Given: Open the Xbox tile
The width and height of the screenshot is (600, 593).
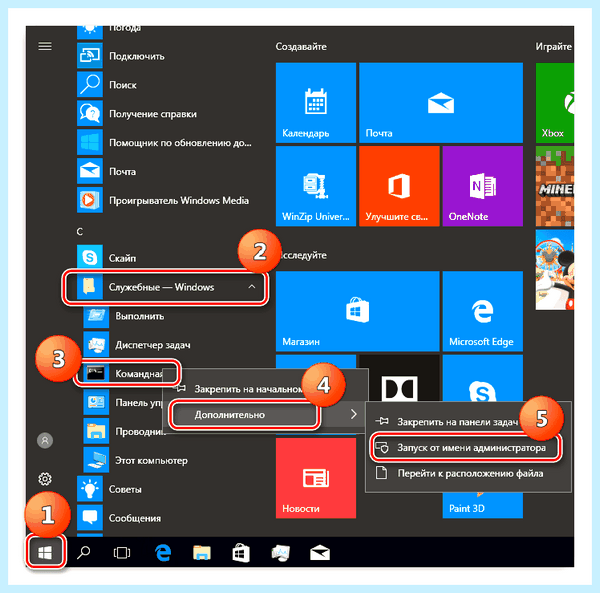Looking at the screenshot, I should pyautogui.click(x=555, y=103).
